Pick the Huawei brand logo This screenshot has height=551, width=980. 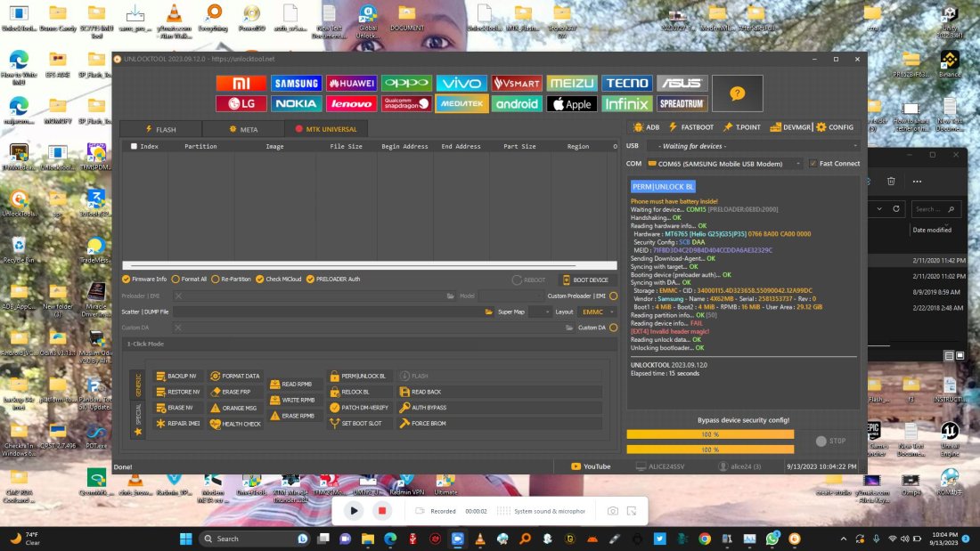click(351, 83)
